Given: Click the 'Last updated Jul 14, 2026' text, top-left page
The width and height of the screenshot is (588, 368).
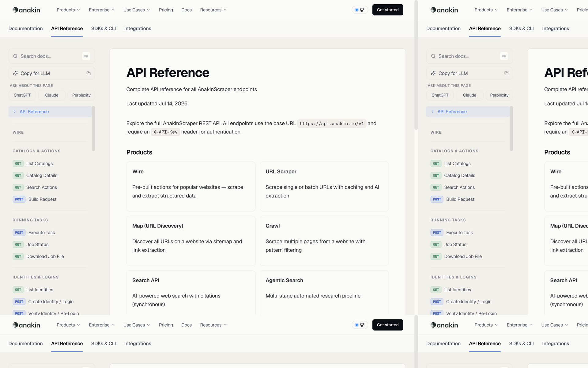Looking at the screenshot, I should [x=157, y=104].
